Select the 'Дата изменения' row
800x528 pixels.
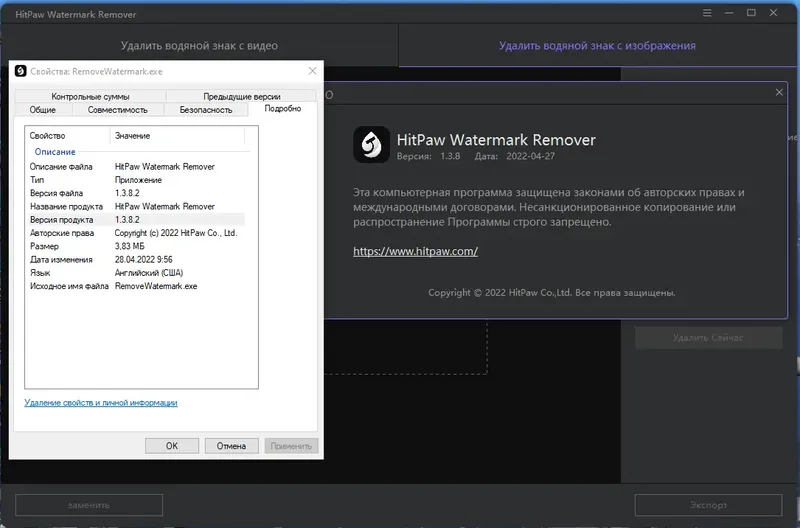click(x=137, y=260)
